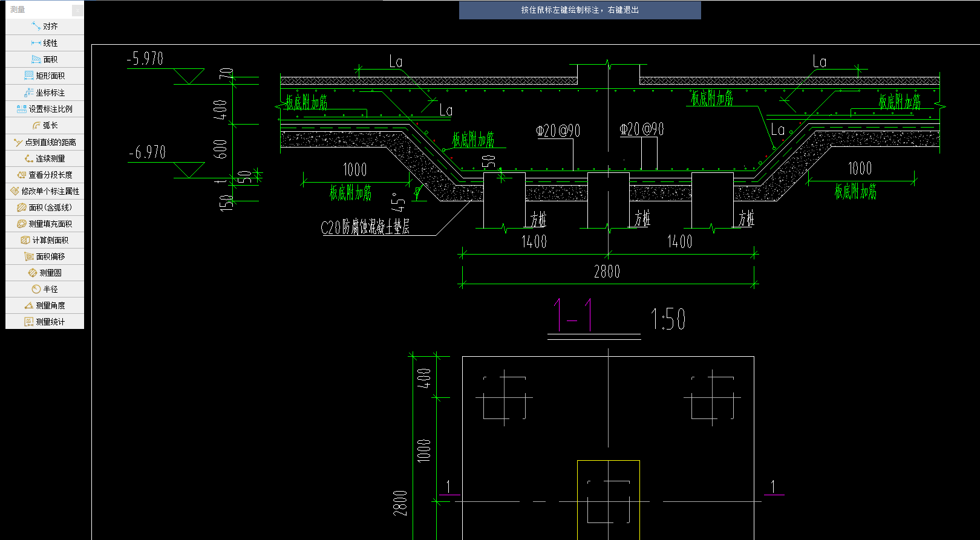Screen dimensions: 980x540
Task: Select the 弧长 arc length tool
Action: pyautogui.click(x=45, y=125)
